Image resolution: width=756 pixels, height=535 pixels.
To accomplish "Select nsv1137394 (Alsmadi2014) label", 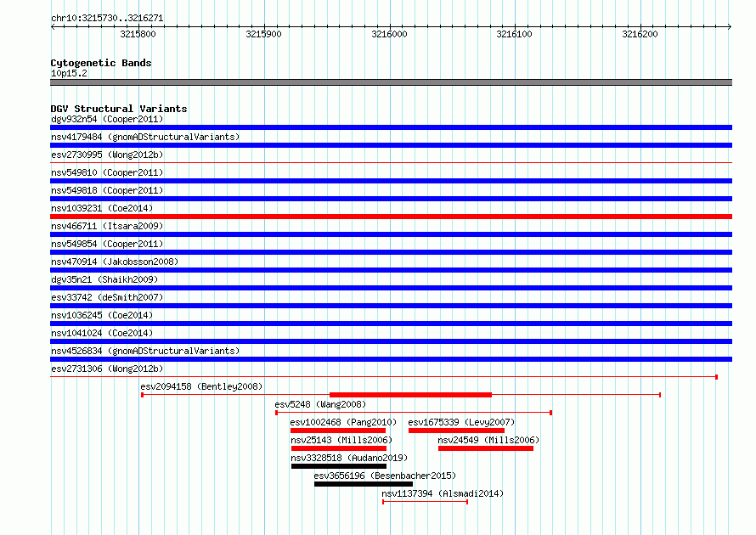I will (443, 493).
